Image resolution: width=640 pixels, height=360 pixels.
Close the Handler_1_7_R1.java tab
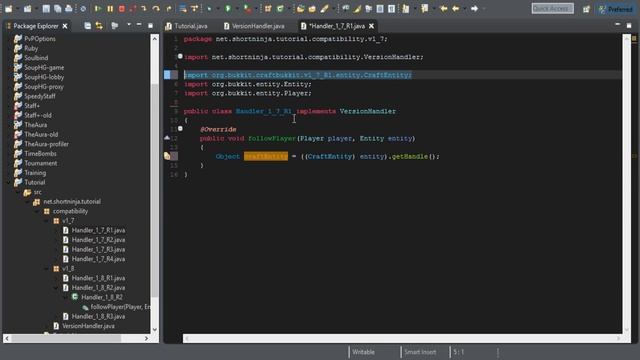click(x=371, y=26)
